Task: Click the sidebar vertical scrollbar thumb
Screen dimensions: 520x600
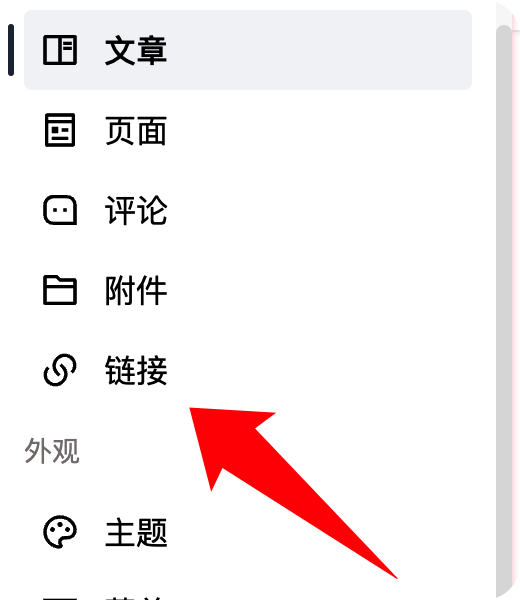Action: 504,312
